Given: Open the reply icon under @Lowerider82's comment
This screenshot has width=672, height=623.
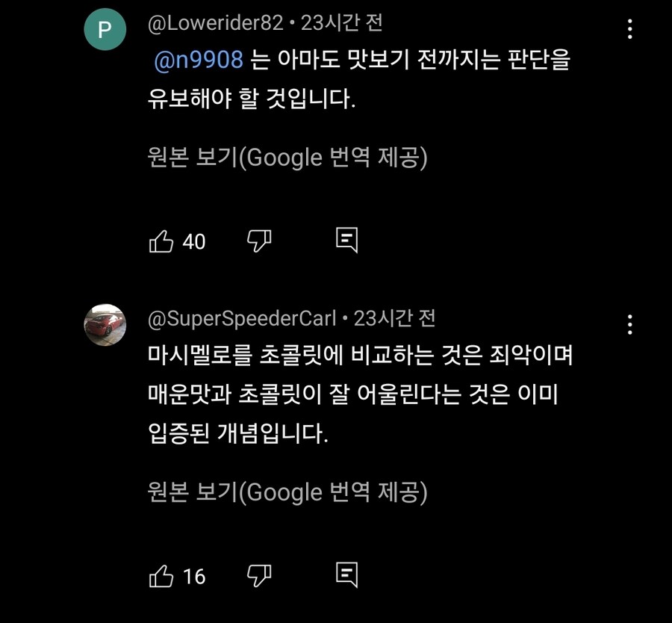Looking at the screenshot, I should (x=347, y=239).
